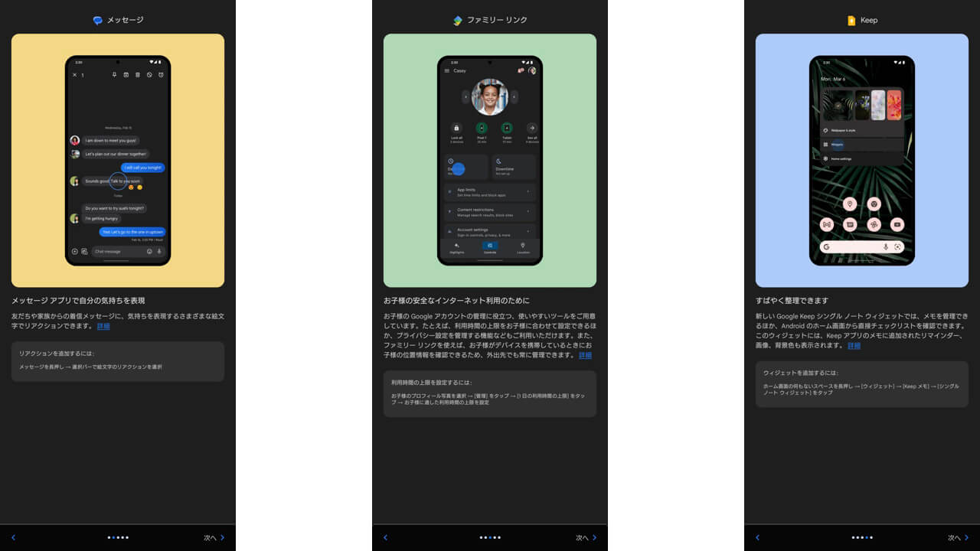
Task: Switch to the Location tab in Family Link
Action: pos(523,248)
